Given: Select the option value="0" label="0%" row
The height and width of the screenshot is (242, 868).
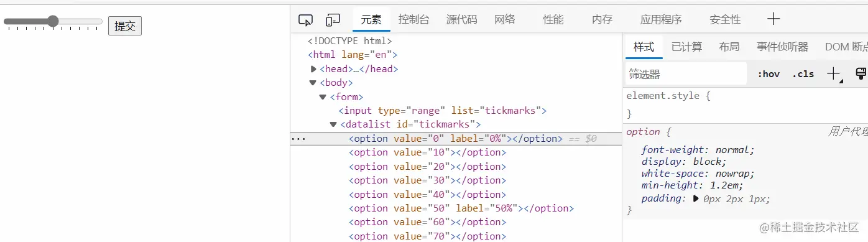Looking at the screenshot, I should [456, 139].
